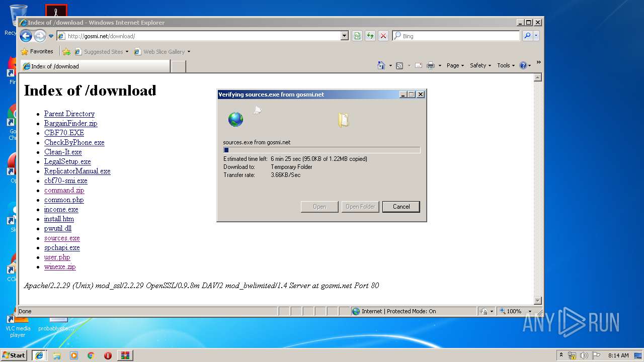Image resolution: width=644 pixels, height=362 pixels.
Task: Click the RSS Feeds icon
Action: point(399,65)
